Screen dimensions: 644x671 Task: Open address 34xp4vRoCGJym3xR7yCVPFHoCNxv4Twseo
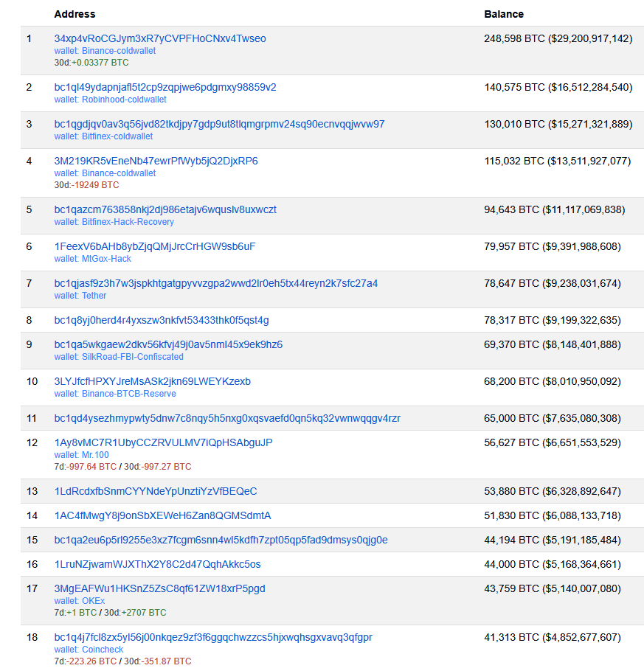pos(160,38)
